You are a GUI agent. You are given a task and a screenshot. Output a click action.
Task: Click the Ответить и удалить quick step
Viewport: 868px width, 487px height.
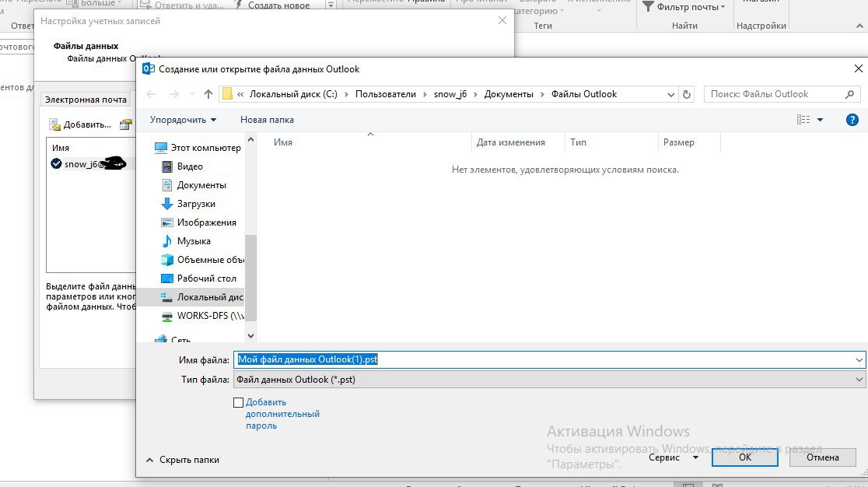tap(181, 5)
